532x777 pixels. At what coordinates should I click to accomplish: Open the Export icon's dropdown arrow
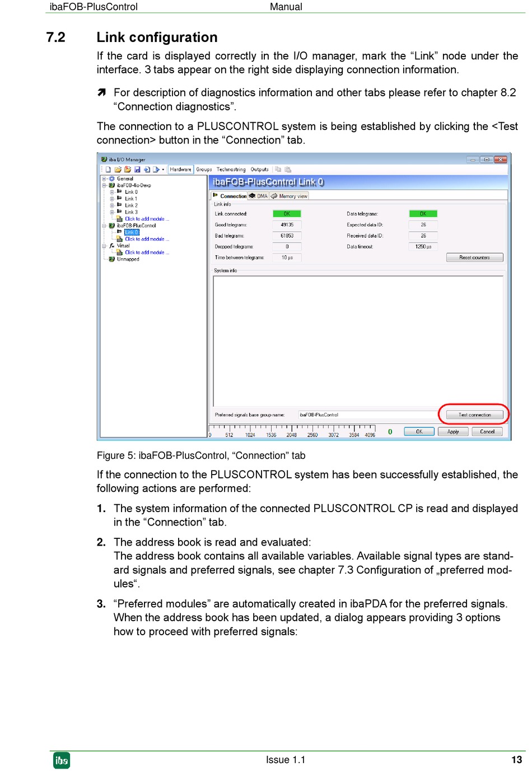pyautogui.click(x=163, y=170)
